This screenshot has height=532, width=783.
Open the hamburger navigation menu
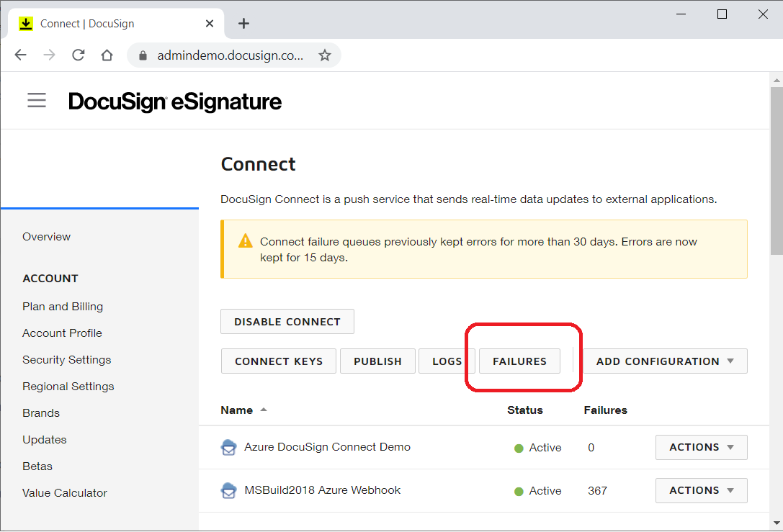coord(36,100)
